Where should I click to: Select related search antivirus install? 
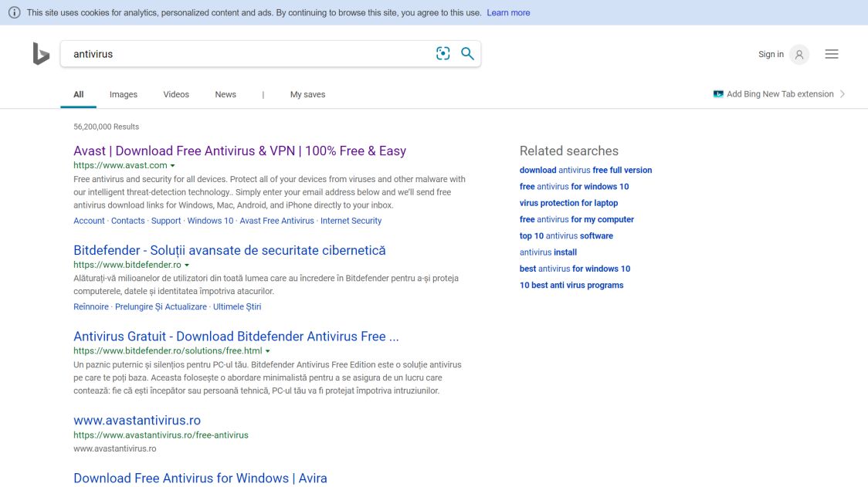click(548, 252)
